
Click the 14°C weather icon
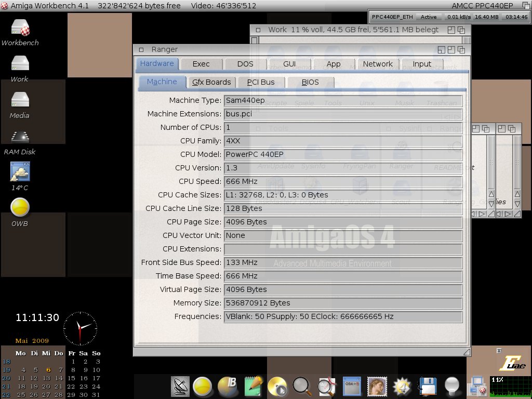(x=20, y=172)
